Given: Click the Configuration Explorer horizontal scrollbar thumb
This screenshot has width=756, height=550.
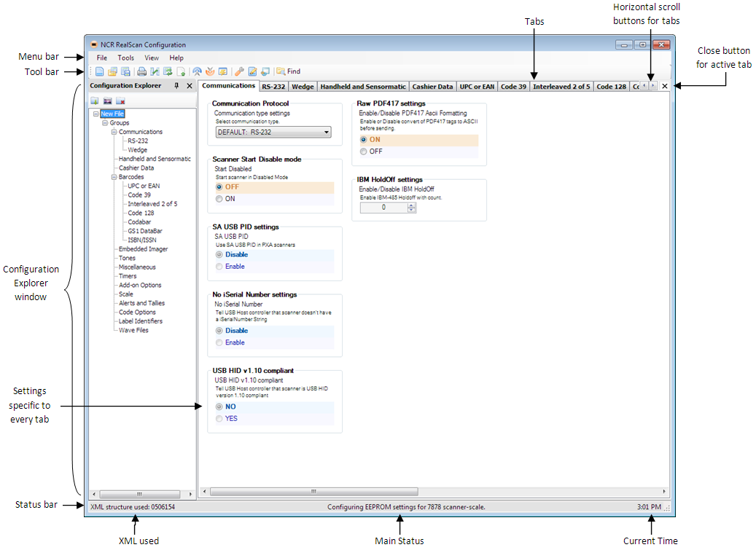Looking at the screenshot, I should (x=140, y=494).
